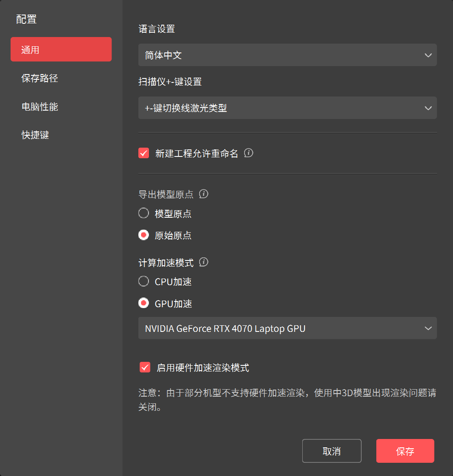Choose the CPU加速 radio button
This screenshot has height=476, width=453.
(x=144, y=281)
